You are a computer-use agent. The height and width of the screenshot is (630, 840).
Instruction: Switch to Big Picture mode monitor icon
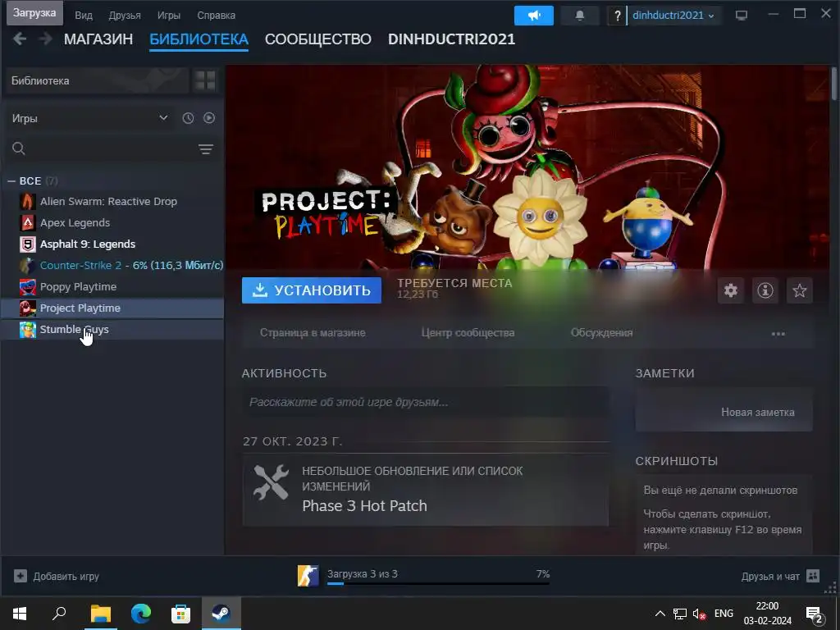tap(742, 15)
